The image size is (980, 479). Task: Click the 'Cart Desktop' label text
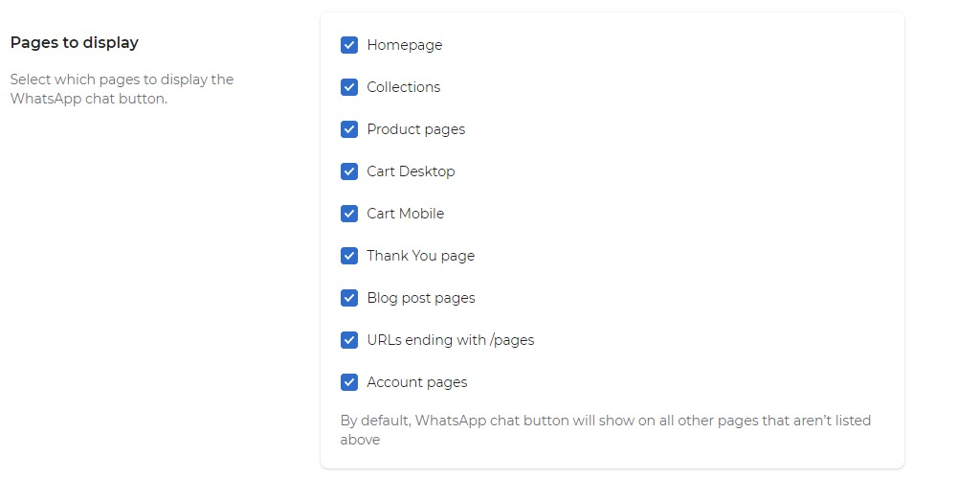(411, 171)
